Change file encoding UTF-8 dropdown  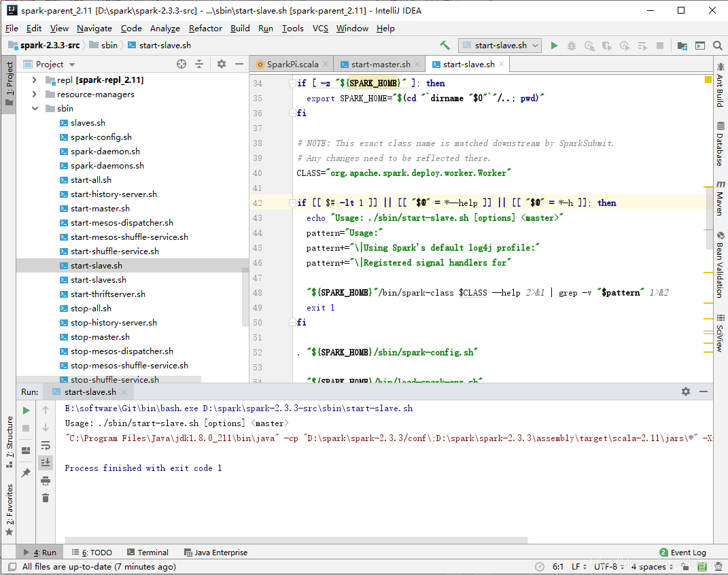tap(609, 567)
